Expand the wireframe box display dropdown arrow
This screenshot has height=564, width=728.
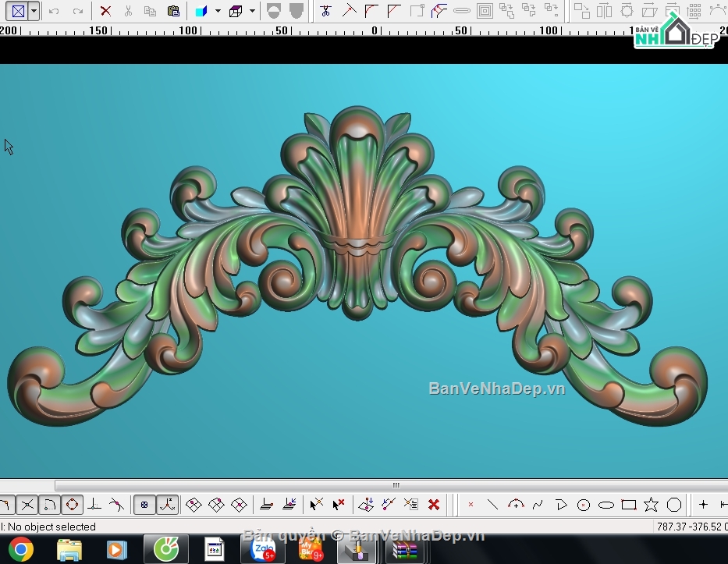coord(252,11)
